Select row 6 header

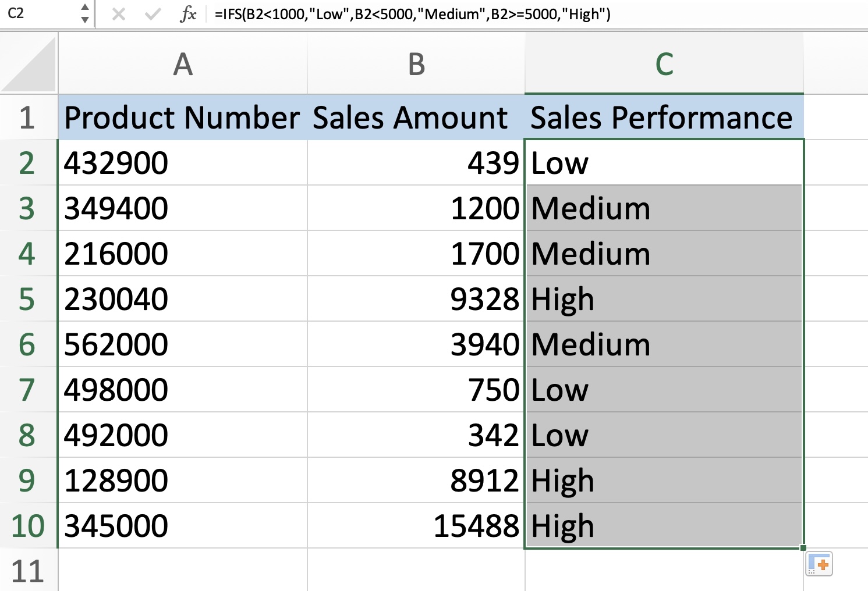click(x=28, y=344)
